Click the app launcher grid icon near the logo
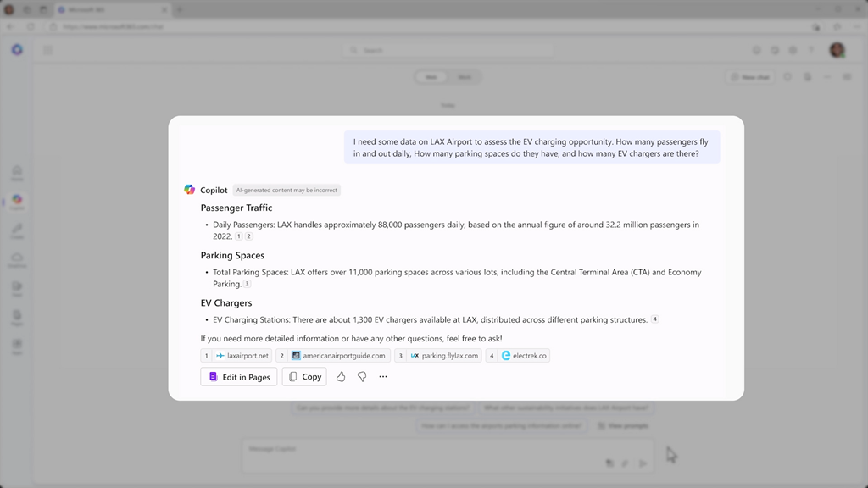Viewport: 868px width, 488px height. (48, 50)
